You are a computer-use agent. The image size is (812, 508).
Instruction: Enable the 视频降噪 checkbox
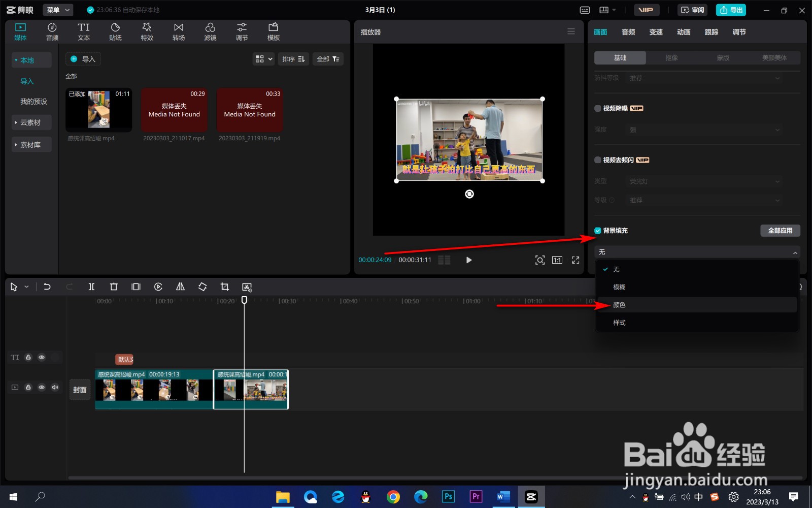click(598, 108)
